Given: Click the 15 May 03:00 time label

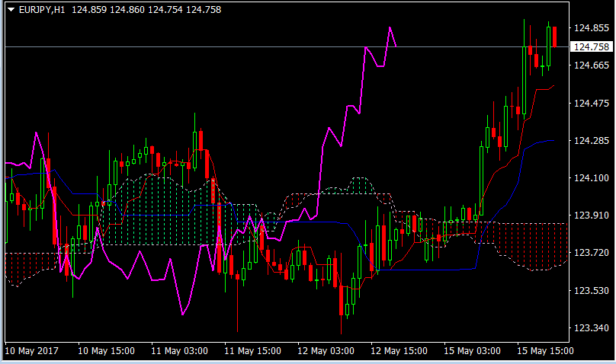Looking at the screenshot, I should pyautogui.click(x=472, y=351).
